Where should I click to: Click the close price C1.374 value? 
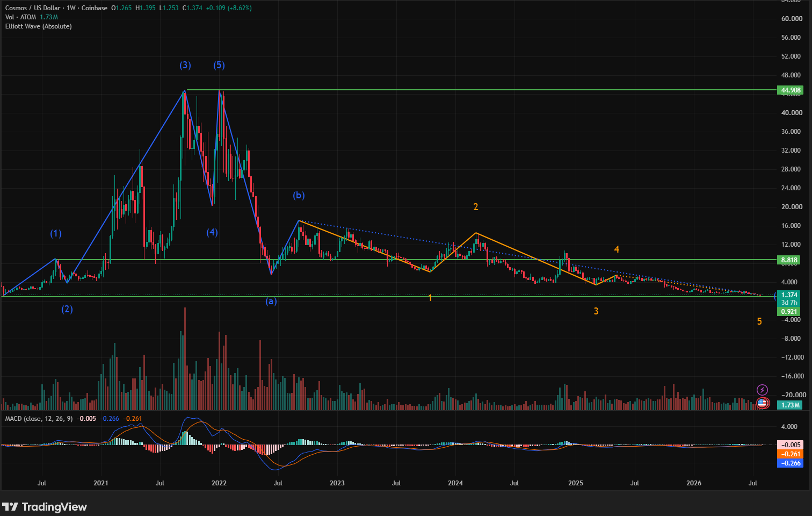coord(192,8)
